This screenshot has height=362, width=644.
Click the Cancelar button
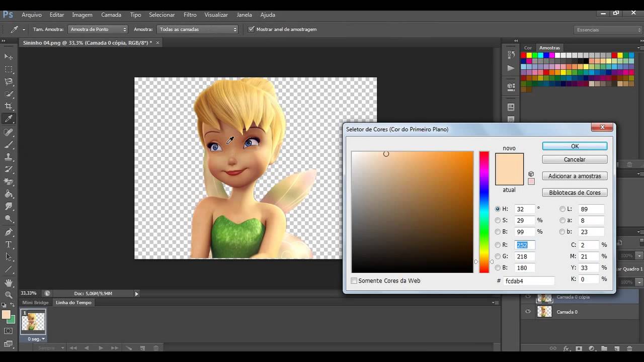coord(575,159)
